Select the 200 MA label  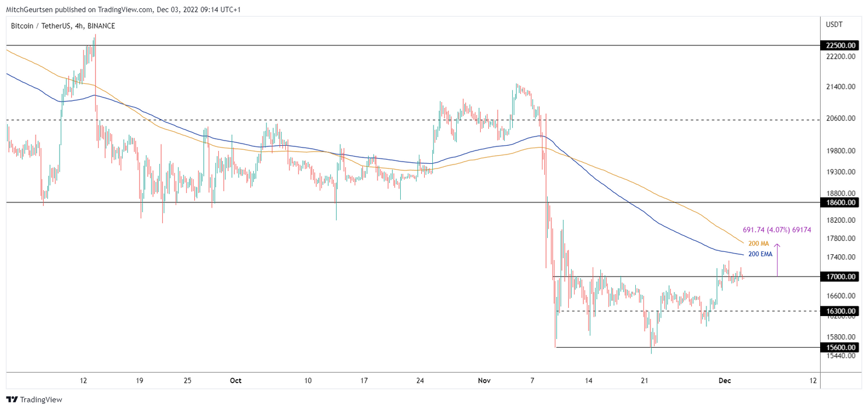(x=759, y=243)
